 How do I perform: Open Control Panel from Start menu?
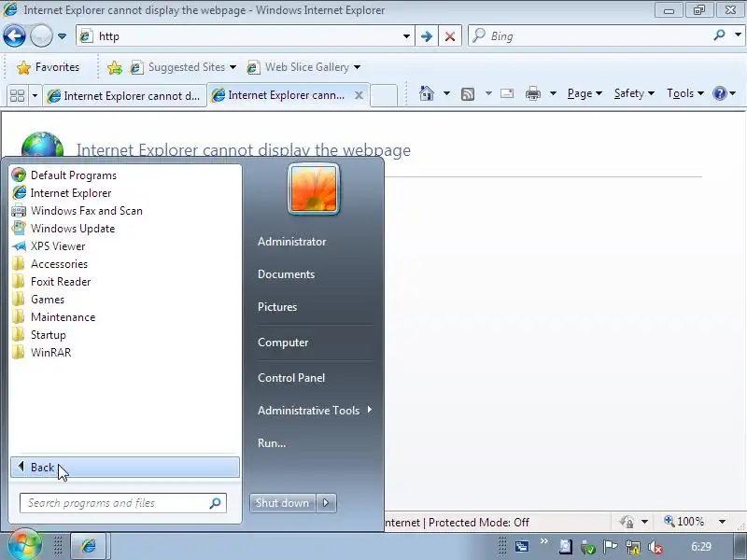(x=291, y=378)
